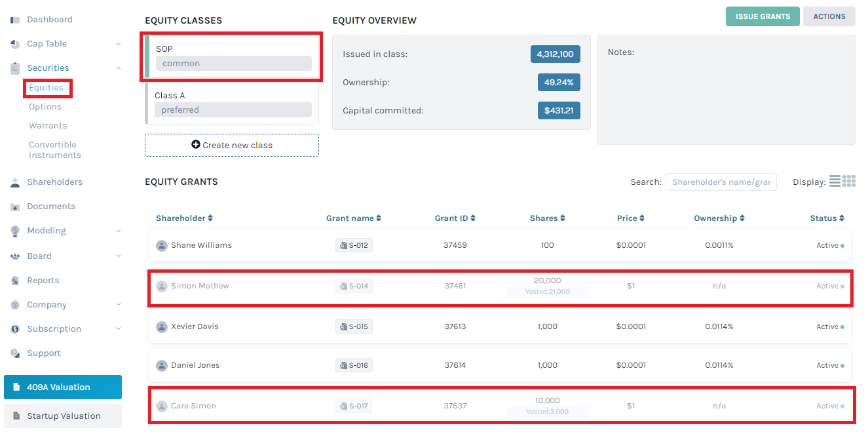Click the shareholder search field
Screen dimensions: 868x432
[721, 181]
